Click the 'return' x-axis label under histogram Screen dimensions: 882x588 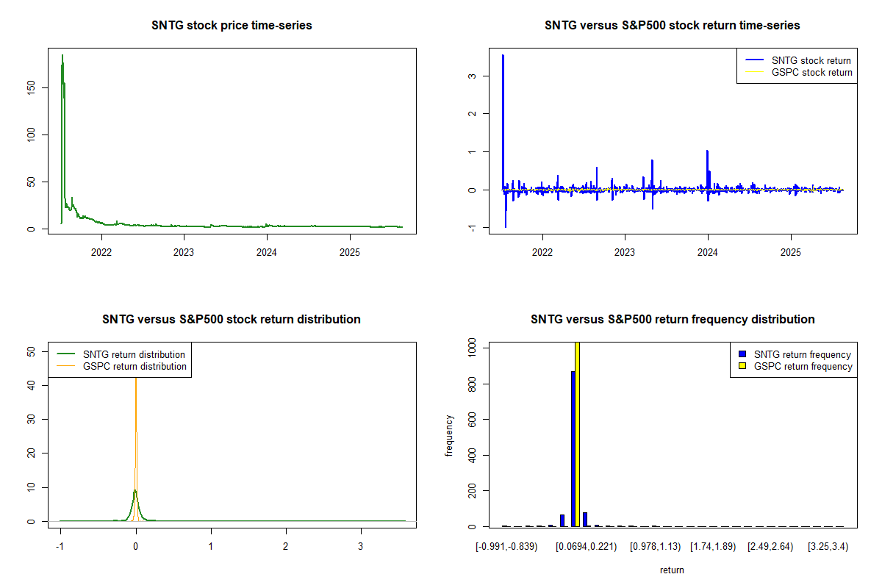672,570
